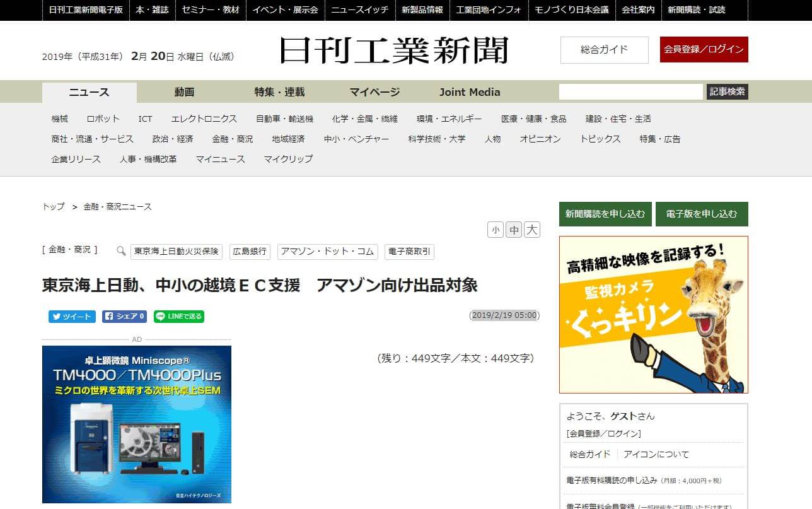Set medium font size 中

tap(514, 230)
